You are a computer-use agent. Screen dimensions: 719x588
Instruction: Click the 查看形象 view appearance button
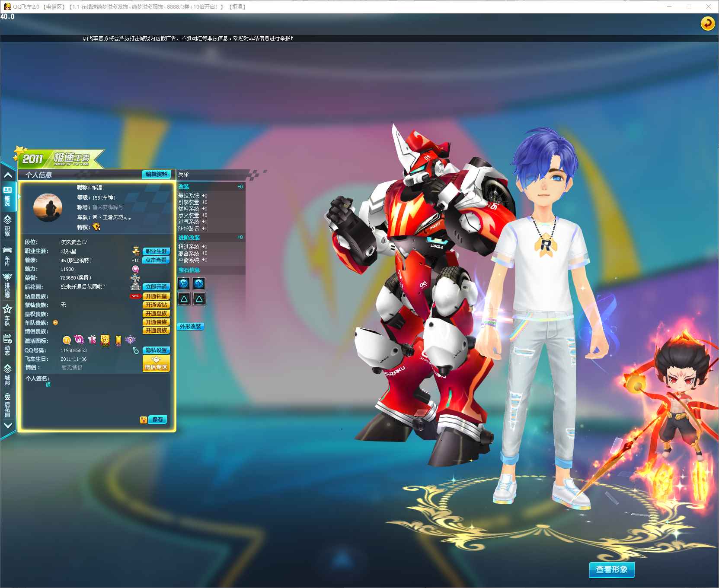(x=612, y=569)
